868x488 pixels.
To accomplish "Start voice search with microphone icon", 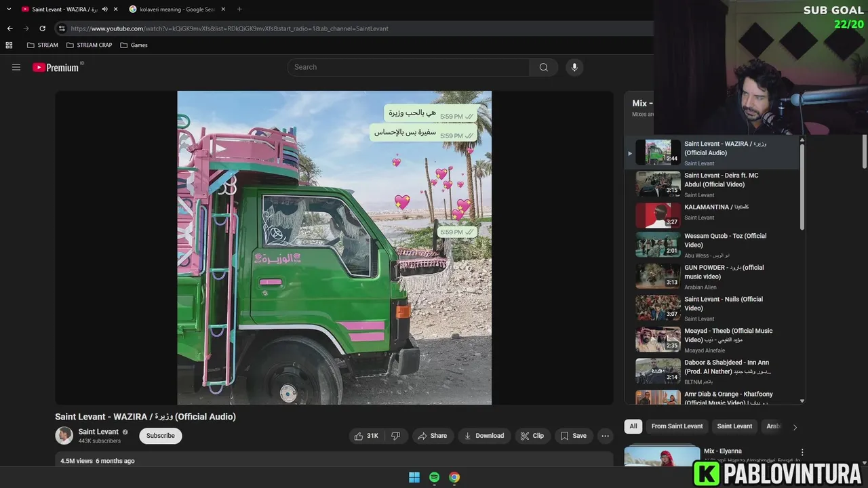I will 574,67.
